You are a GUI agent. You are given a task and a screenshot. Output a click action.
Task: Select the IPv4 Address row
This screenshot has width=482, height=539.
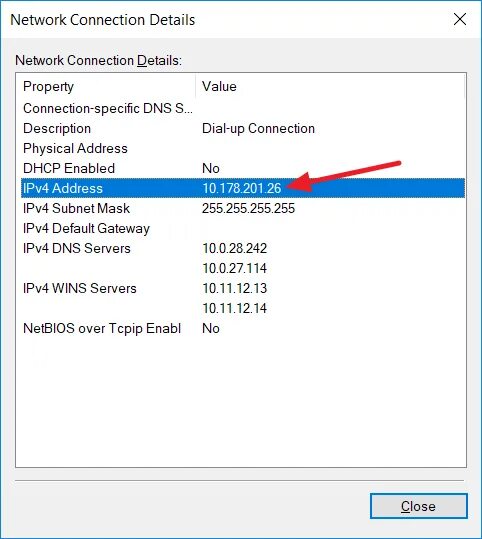[243, 188]
